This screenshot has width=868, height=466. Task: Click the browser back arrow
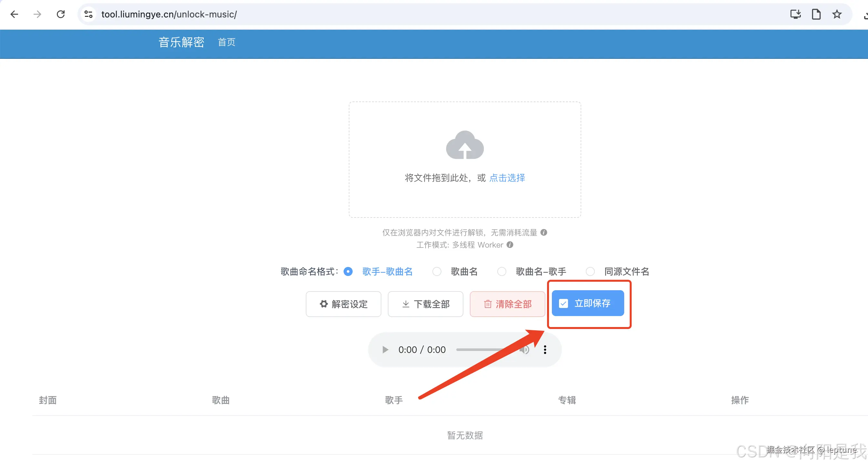pos(14,14)
